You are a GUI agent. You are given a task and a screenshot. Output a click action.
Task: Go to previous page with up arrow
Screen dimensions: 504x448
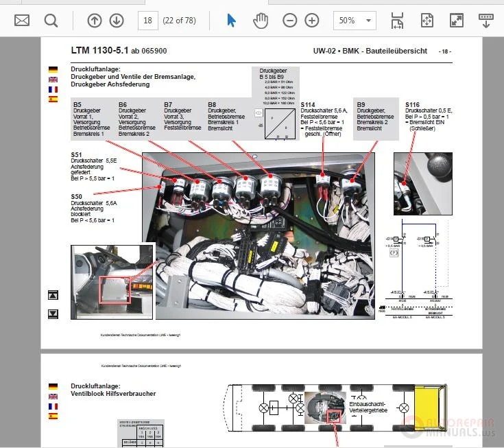95,21
